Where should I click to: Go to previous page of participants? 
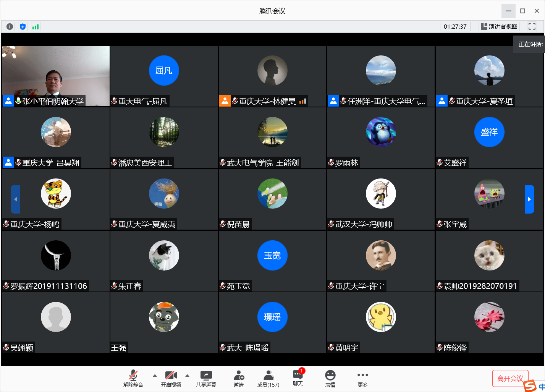[x=15, y=199]
